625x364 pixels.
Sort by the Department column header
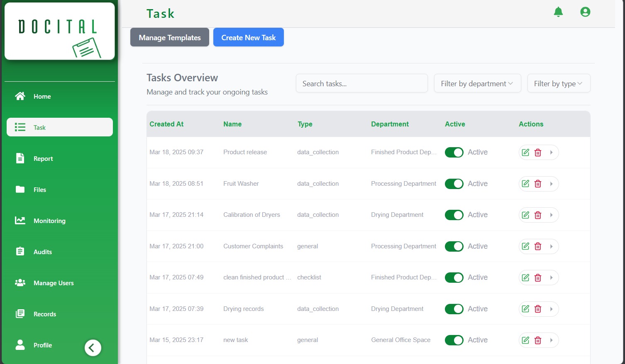390,124
